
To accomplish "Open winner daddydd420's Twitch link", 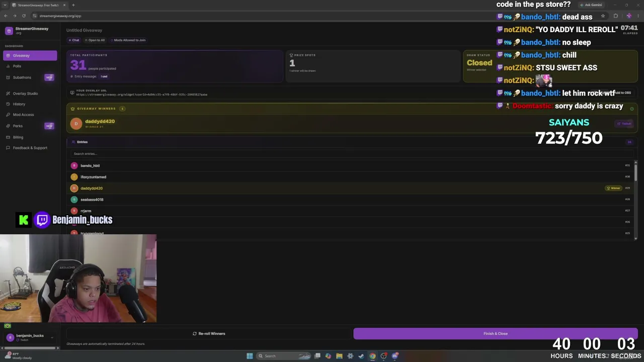I will pyautogui.click(x=624, y=124).
